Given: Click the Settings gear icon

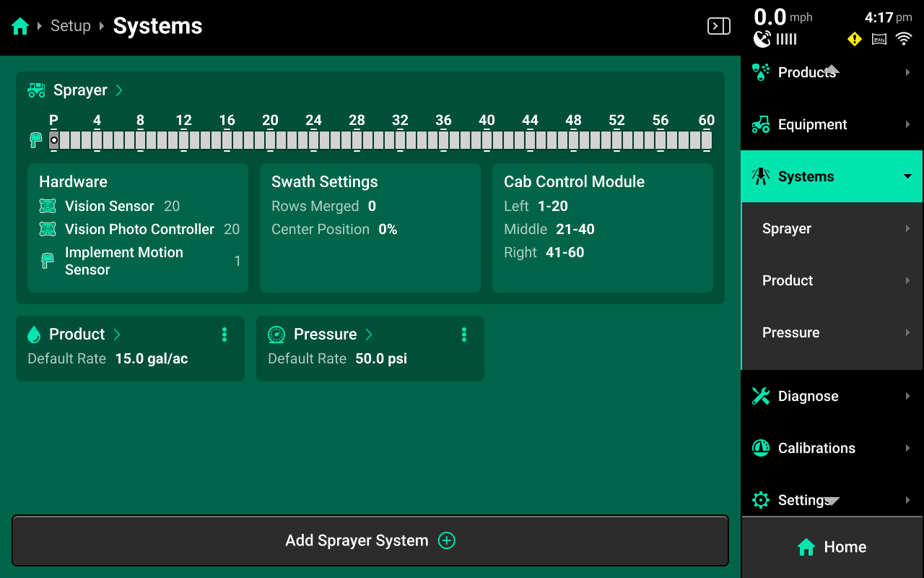Looking at the screenshot, I should 761,500.
